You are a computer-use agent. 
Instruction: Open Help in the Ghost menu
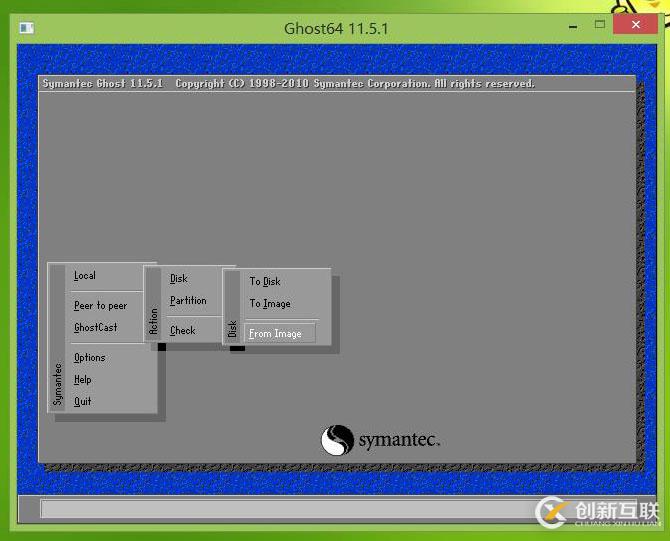tap(82, 379)
